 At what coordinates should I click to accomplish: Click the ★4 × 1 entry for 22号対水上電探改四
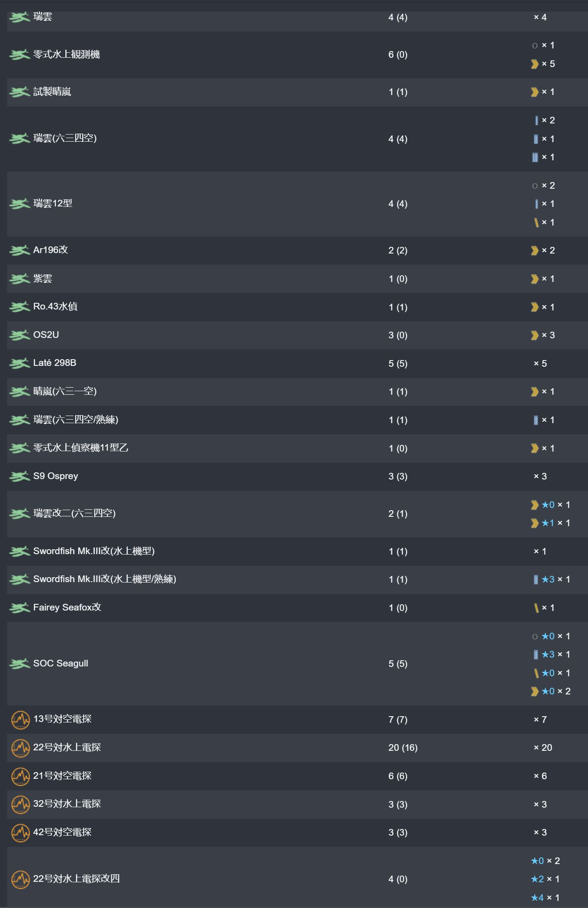(545, 897)
